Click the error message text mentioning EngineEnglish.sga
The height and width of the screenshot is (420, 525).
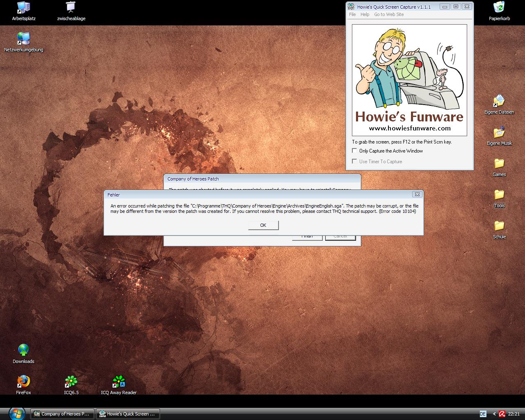265,209
